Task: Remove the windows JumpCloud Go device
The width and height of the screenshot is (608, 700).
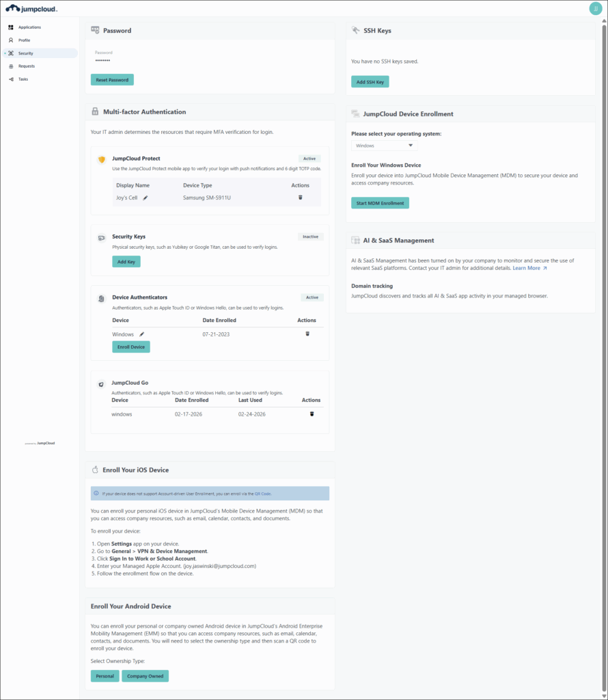Action: (x=312, y=414)
